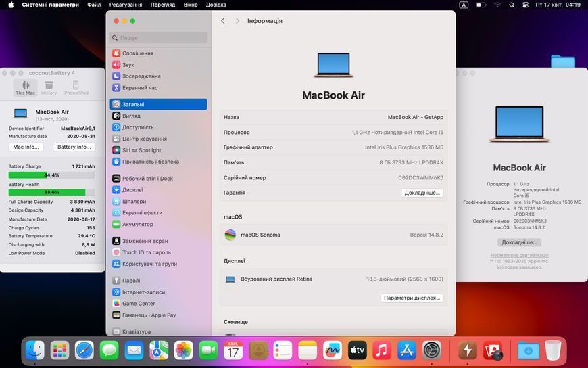This screenshot has width=588, height=368.
Task: Open the Довідка menu
Action: (x=216, y=5)
